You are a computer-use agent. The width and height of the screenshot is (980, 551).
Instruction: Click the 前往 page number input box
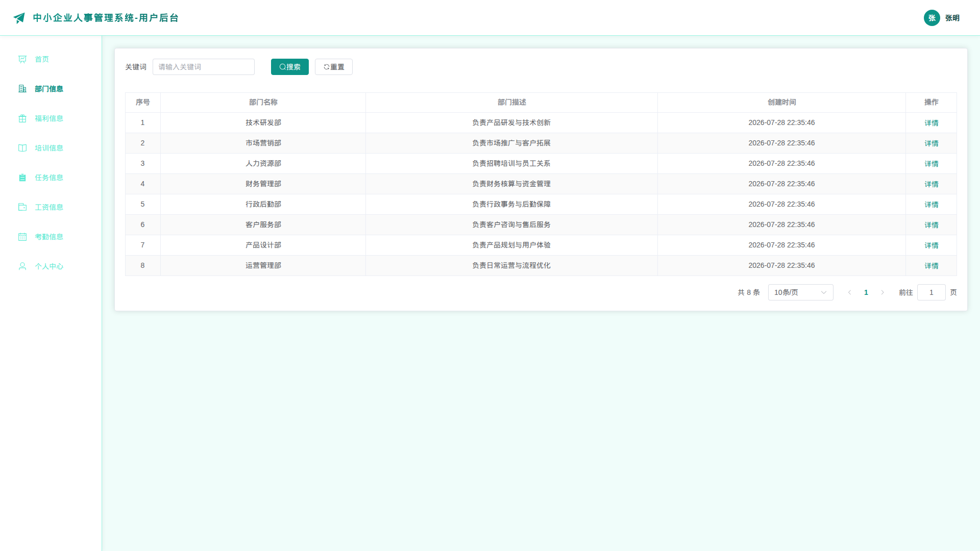932,292
